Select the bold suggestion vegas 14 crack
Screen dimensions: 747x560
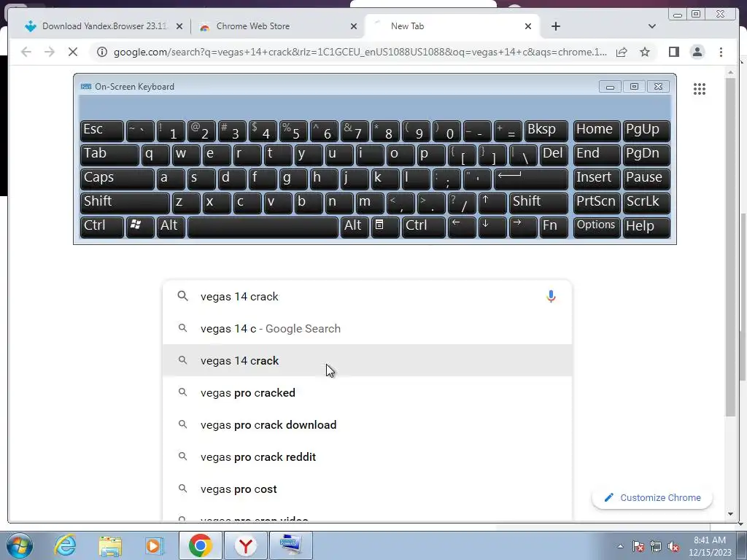[367, 360]
